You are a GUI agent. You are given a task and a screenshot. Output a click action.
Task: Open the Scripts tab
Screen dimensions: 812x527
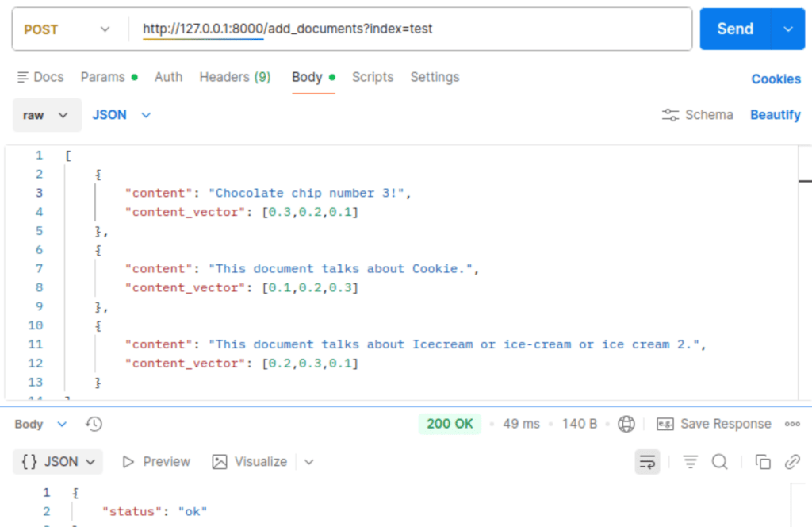click(x=373, y=77)
